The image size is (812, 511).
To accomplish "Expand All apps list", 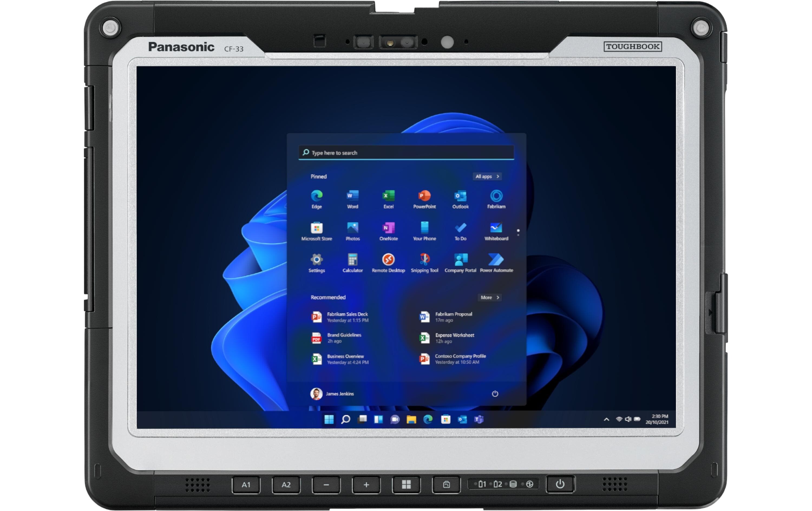I will coord(487,176).
